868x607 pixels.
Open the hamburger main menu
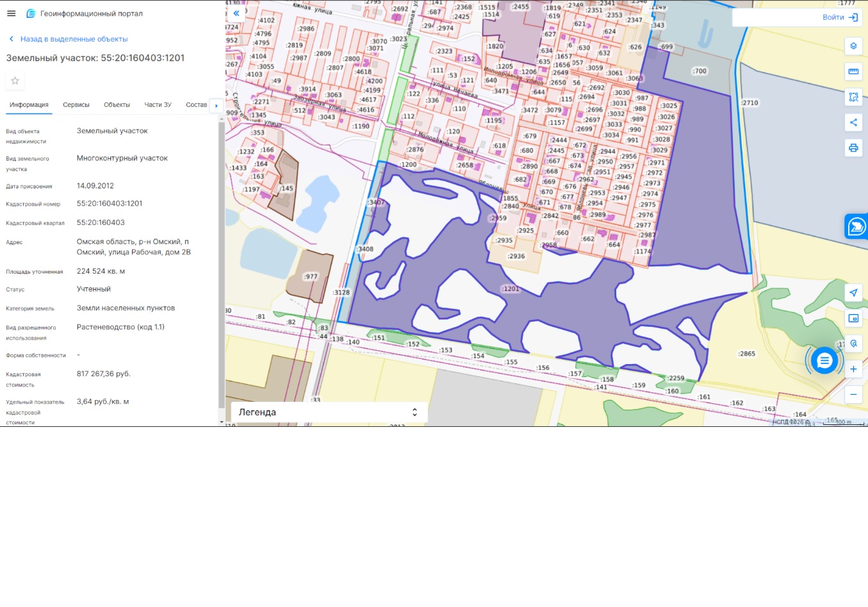coord(11,13)
